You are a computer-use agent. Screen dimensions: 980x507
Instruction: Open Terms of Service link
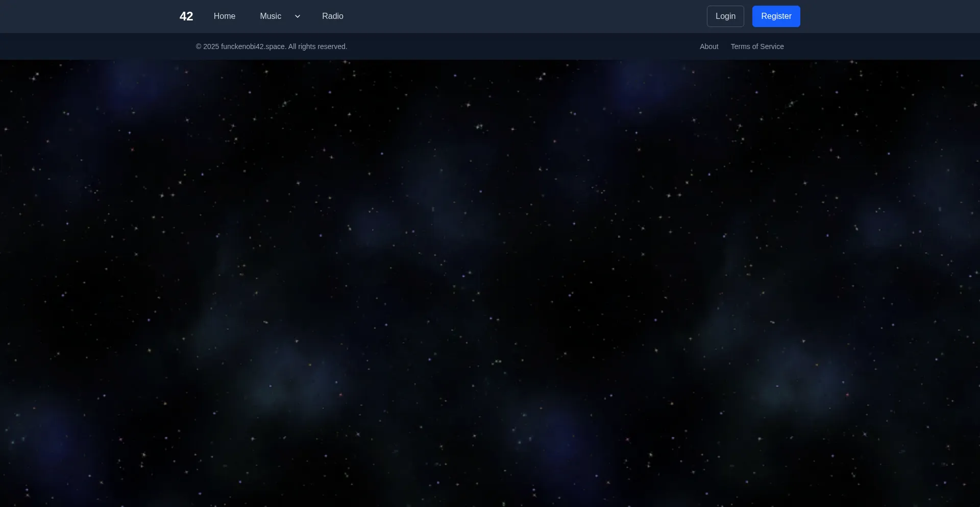(x=757, y=46)
